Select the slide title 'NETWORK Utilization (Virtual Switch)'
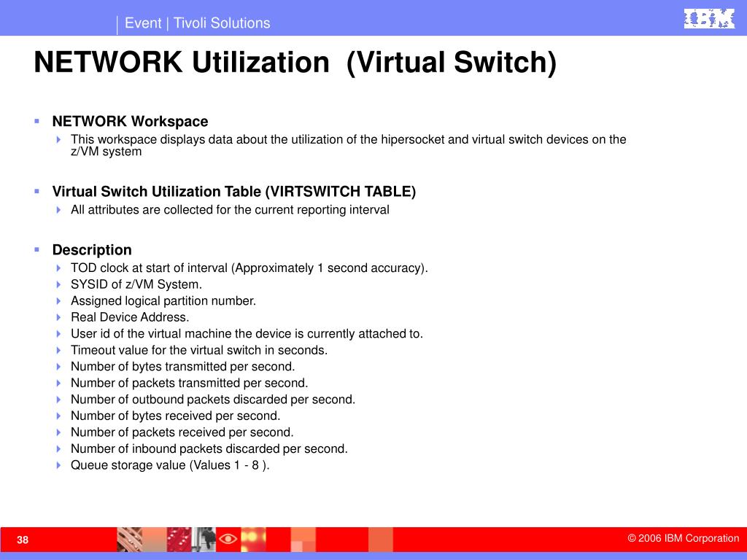The width and height of the screenshot is (747, 560). (295, 63)
